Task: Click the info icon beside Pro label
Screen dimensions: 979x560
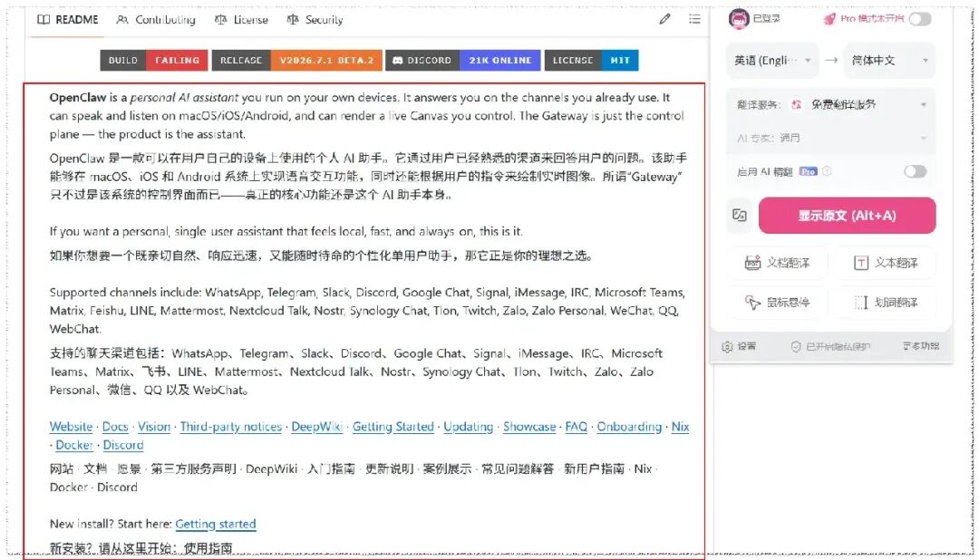Action: (x=827, y=171)
